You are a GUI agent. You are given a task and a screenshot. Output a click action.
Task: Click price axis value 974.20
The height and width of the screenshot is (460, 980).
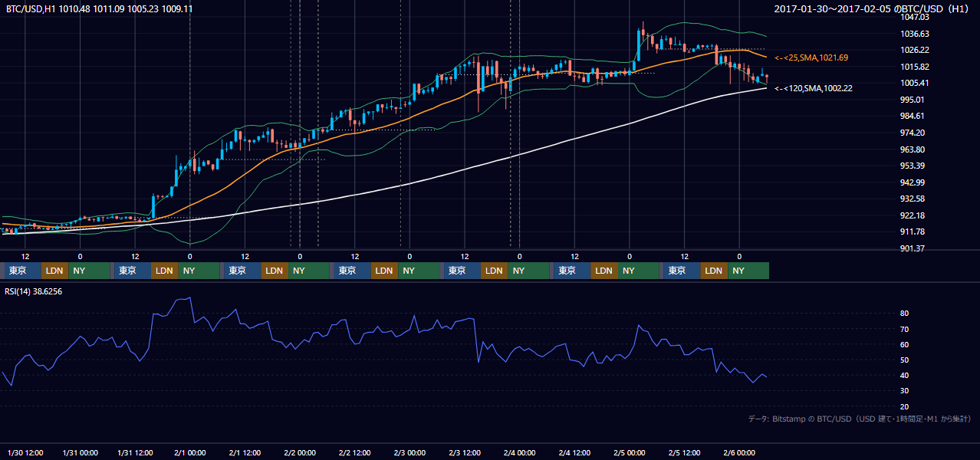click(x=913, y=133)
